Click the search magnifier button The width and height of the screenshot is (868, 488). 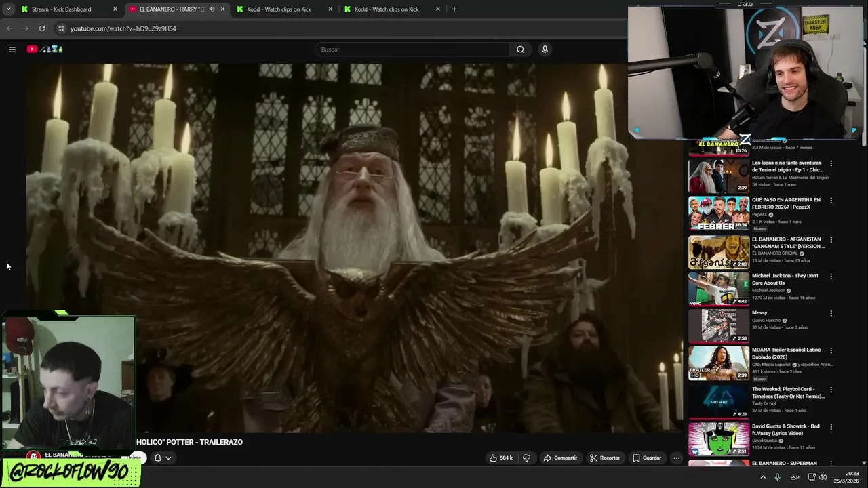(x=520, y=49)
